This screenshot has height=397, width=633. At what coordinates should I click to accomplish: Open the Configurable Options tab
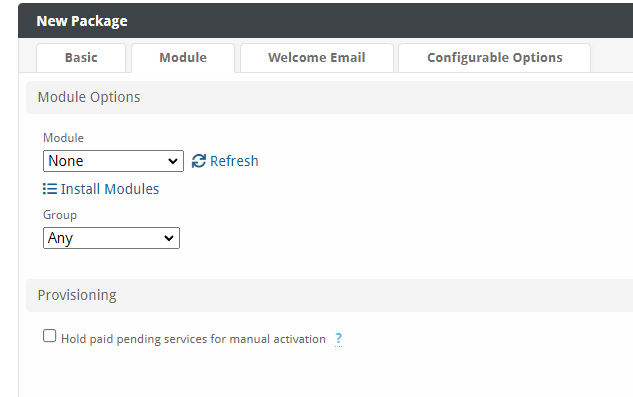pos(495,58)
